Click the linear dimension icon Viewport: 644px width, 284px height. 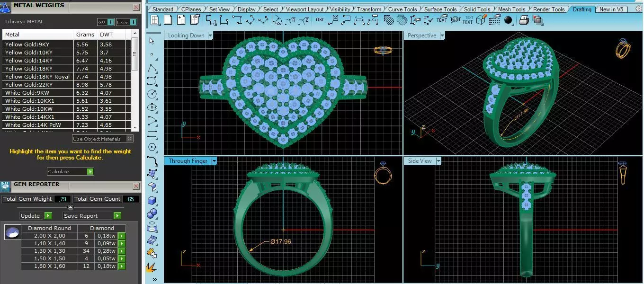point(211,20)
